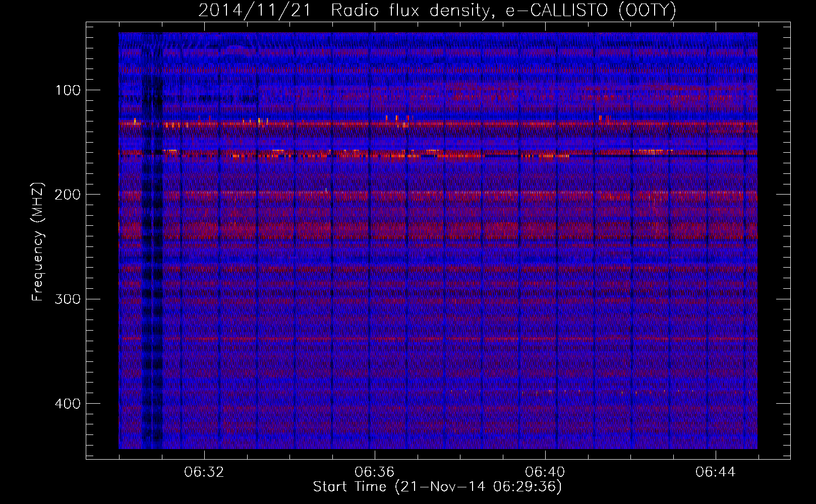816x504 pixels.
Task: Click the 06:36 time tick label
Action: coord(375,472)
